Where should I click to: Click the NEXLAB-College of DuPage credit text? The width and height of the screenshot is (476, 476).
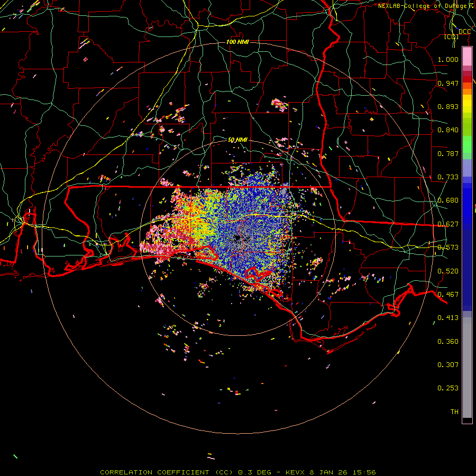point(426,6)
